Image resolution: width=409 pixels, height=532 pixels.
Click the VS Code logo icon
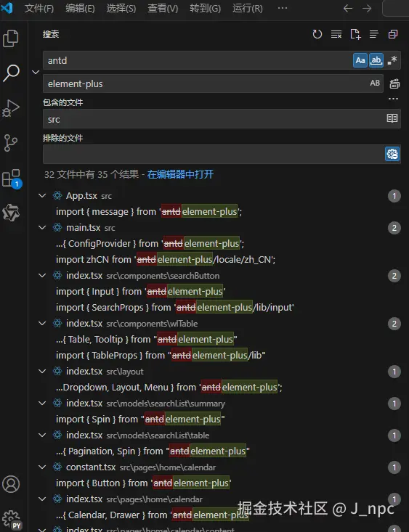pyautogui.click(x=7, y=7)
